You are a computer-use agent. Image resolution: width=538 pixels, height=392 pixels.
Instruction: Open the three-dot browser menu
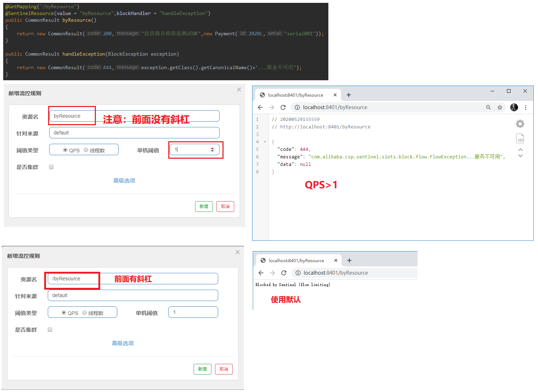526,107
